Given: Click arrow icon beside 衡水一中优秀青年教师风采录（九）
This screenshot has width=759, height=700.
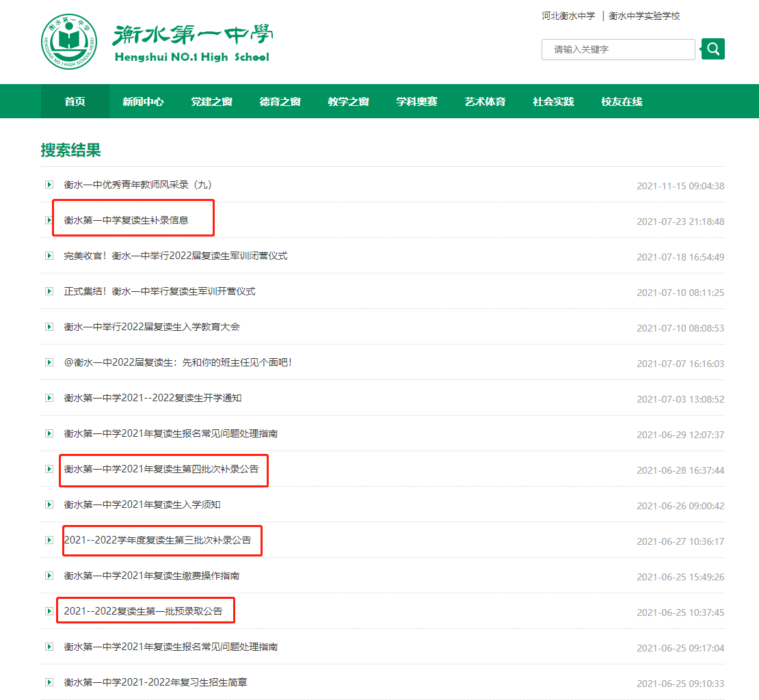Looking at the screenshot, I should click(x=49, y=185).
